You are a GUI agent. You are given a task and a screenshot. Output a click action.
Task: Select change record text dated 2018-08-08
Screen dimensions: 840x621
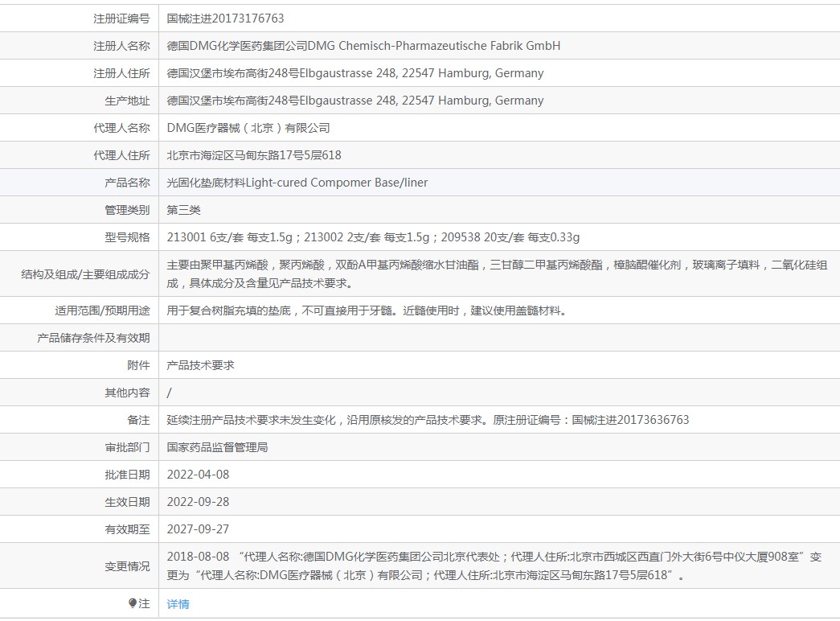(494, 565)
